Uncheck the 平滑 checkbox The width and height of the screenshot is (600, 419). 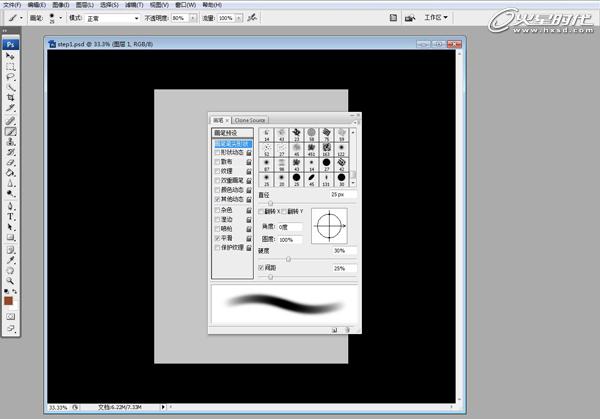click(x=217, y=238)
